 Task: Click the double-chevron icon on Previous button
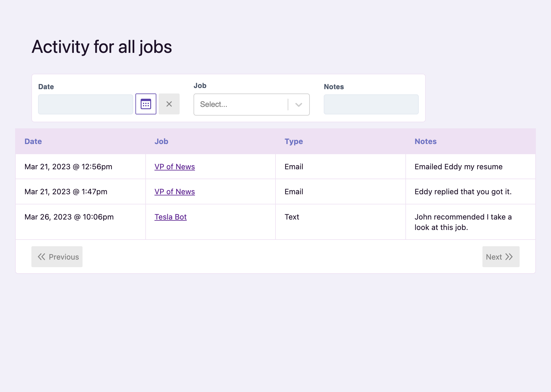(42, 257)
